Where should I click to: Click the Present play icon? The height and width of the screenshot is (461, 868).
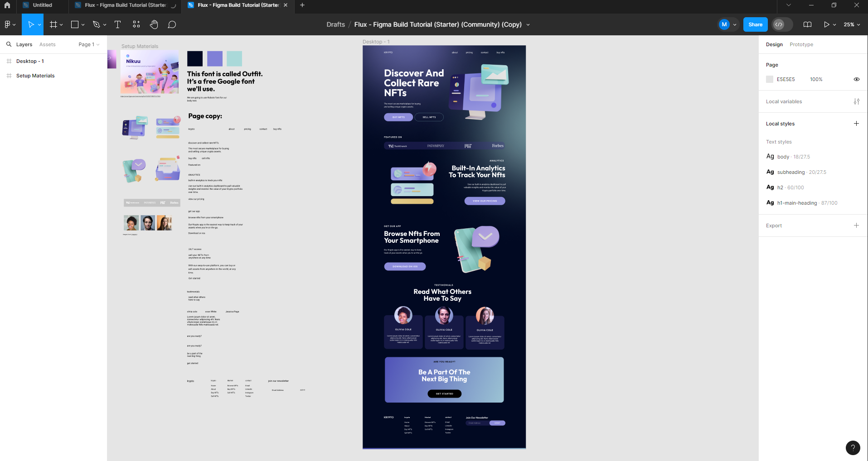pos(826,24)
